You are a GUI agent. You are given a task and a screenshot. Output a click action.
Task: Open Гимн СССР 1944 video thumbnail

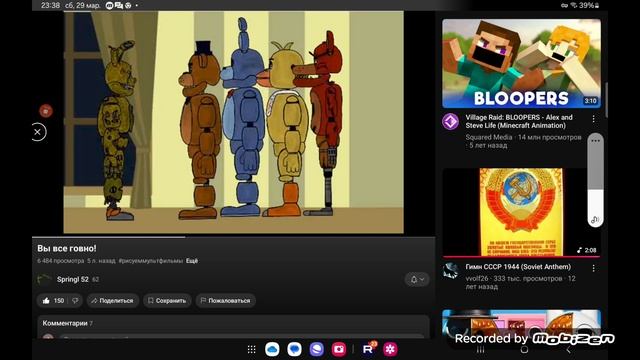521,212
